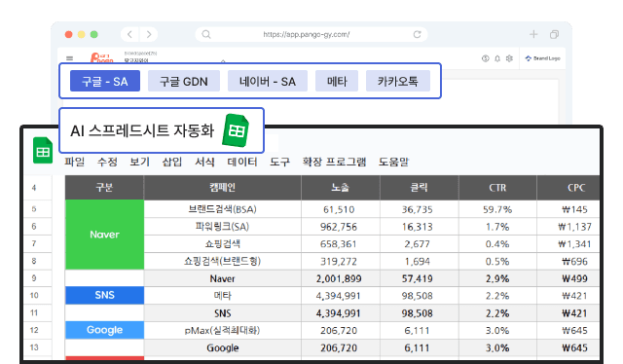
Task: Click the bold SNS subtotal cell in row 11
Action: tap(223, 313)
